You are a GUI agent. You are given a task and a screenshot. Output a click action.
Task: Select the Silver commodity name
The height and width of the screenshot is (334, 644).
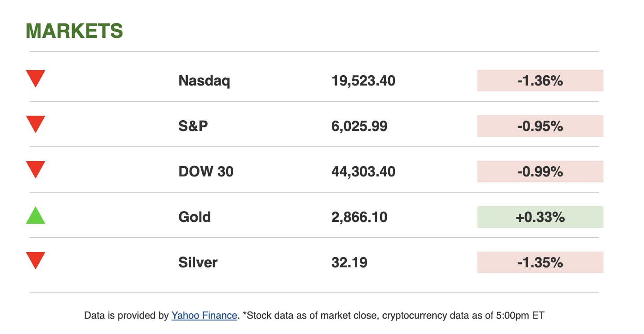click(198, 263)
